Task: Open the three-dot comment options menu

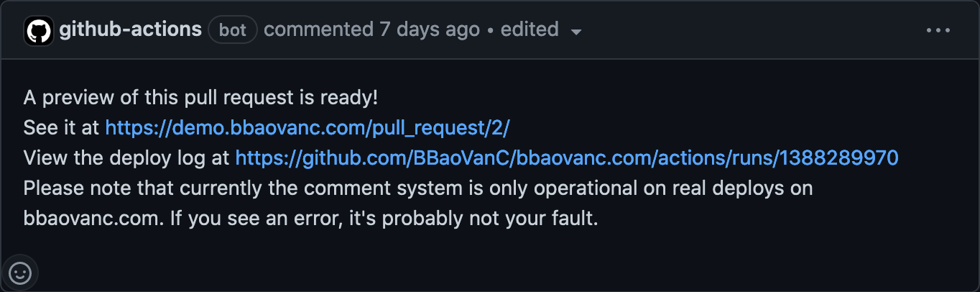Action: (x=938, y=30)
